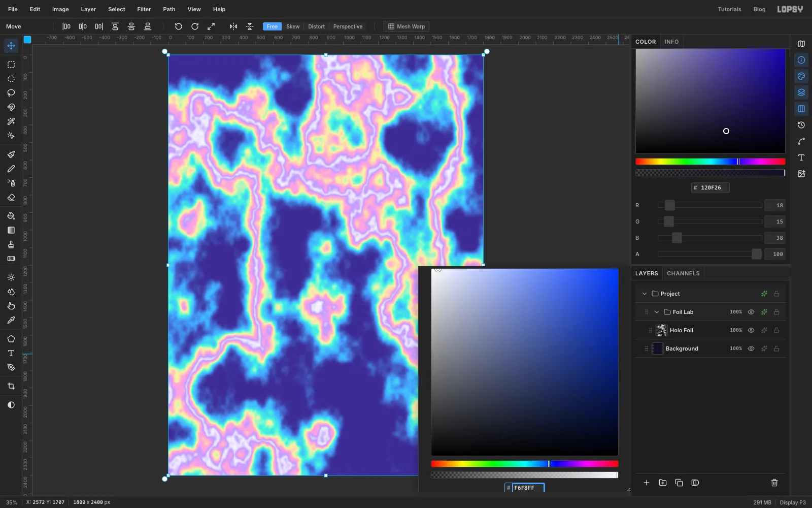Open the Filter menu
This screenshot has height=508, width=812.
[144, 9]
